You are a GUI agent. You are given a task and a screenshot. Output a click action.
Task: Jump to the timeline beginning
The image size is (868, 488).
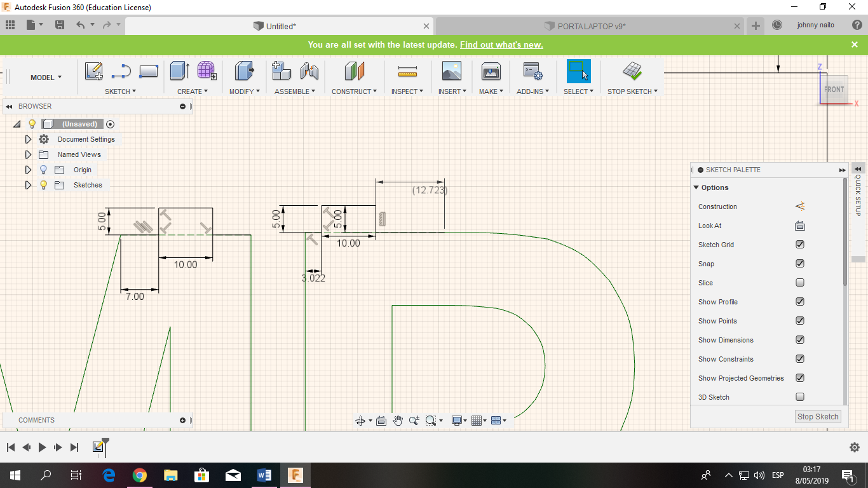coord(11,447)
